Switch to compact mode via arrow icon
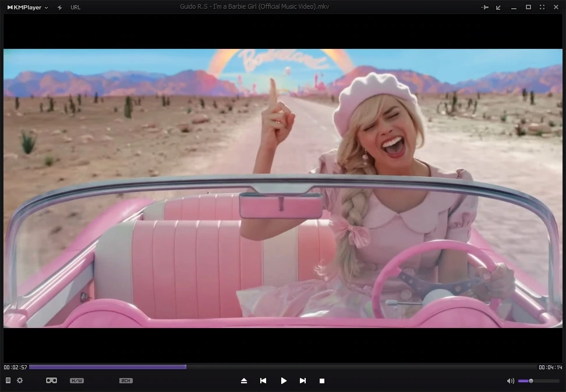The width and height of the screenshot is (566, 392). 498,7
